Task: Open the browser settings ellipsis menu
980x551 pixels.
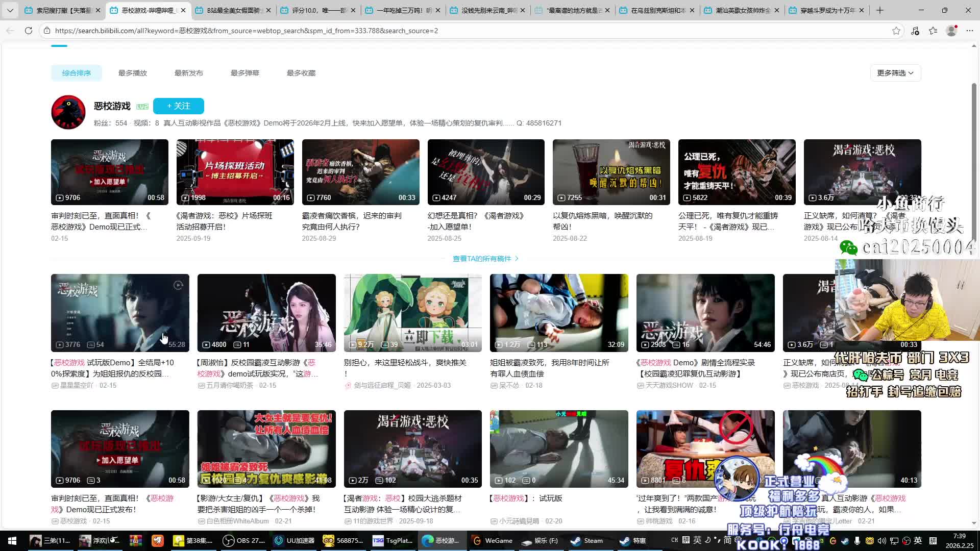Action: pos(970,31)
